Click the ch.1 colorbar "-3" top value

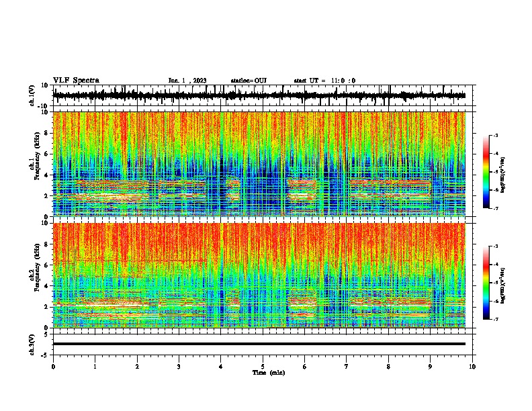495,135
